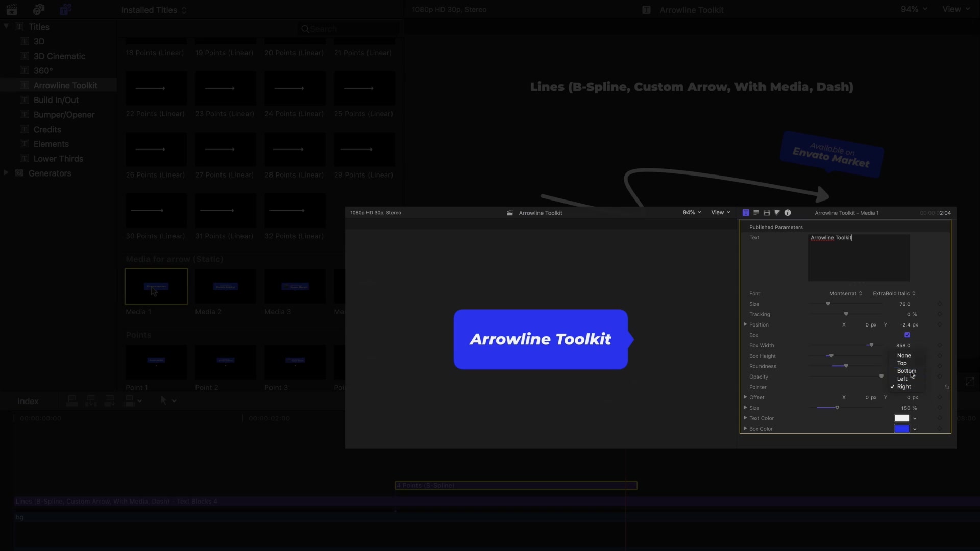The image size is (980, 551).
Task: Click the Text input field with Arrowline Toolkit
Action: [859, 258]
